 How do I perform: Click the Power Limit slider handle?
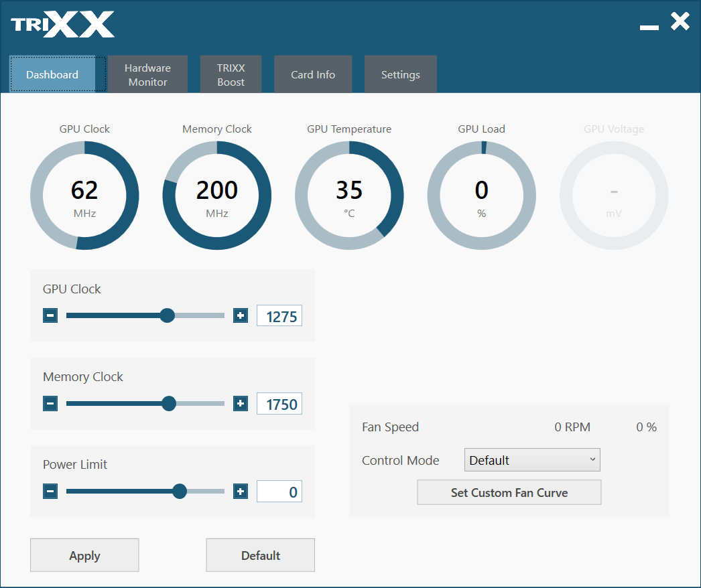180,491
